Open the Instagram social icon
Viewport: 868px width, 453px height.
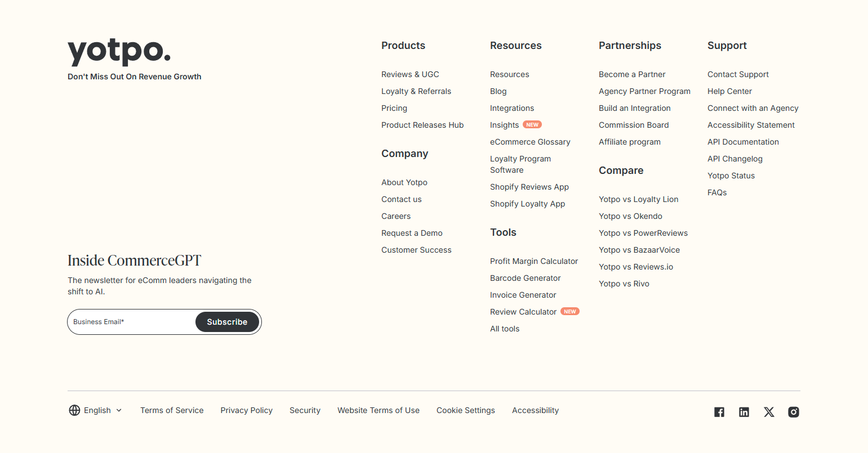tap(794, 412)
